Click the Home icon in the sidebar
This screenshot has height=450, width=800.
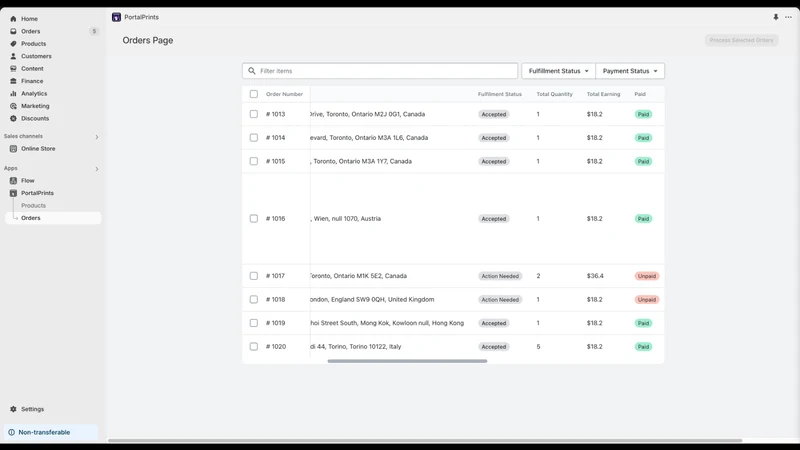[13, 19]
